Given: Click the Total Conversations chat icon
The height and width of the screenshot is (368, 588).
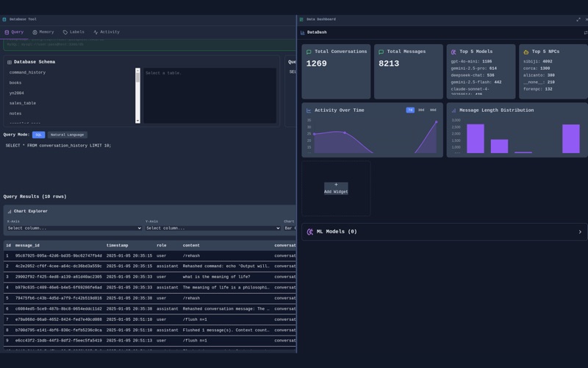Looking at the screenshot, I should (309, 52).
